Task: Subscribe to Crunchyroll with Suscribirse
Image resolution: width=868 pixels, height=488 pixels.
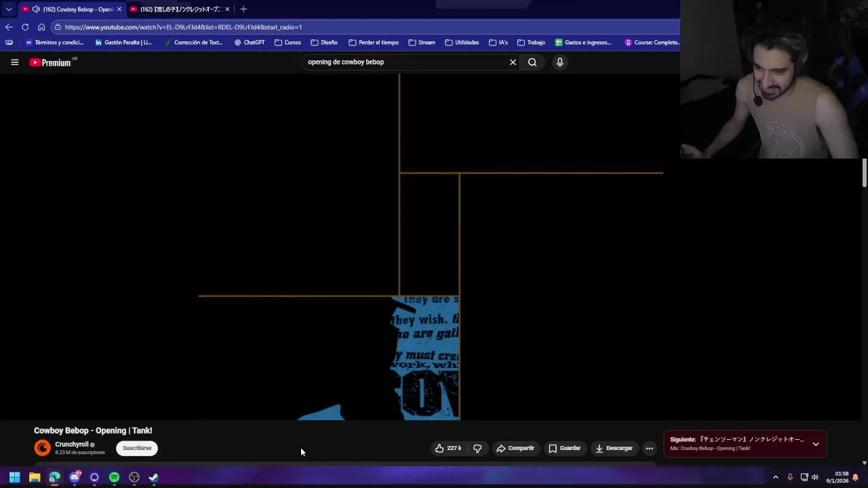Action: coord(137,448)
